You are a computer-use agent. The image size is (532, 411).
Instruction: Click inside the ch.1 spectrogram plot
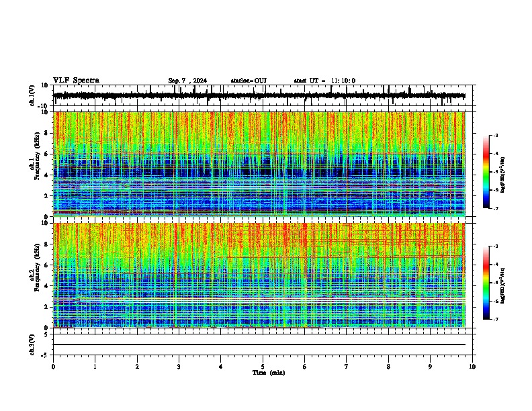click(x=259, y=164)
